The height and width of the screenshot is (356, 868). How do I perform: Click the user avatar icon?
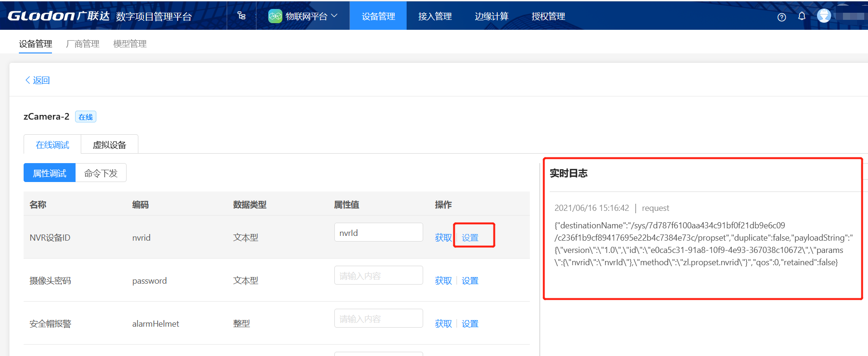(x=824, y=16)
